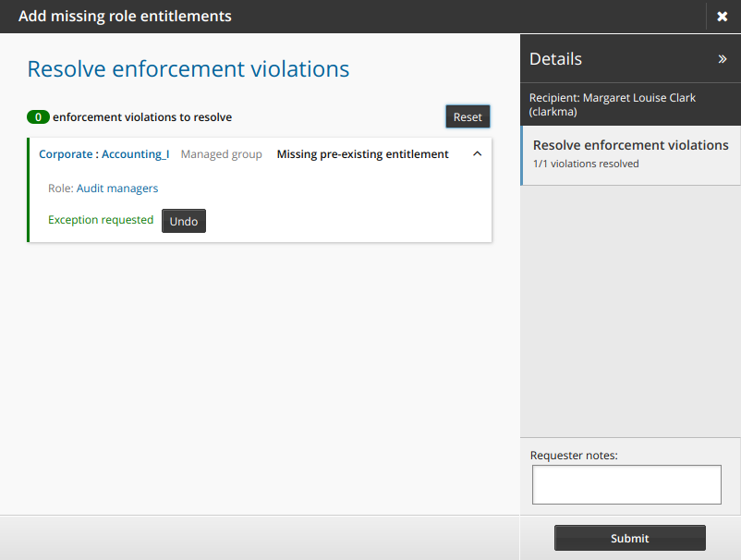Undo the requested exception
Screen dimensions: 741x560
pos(183,221)
